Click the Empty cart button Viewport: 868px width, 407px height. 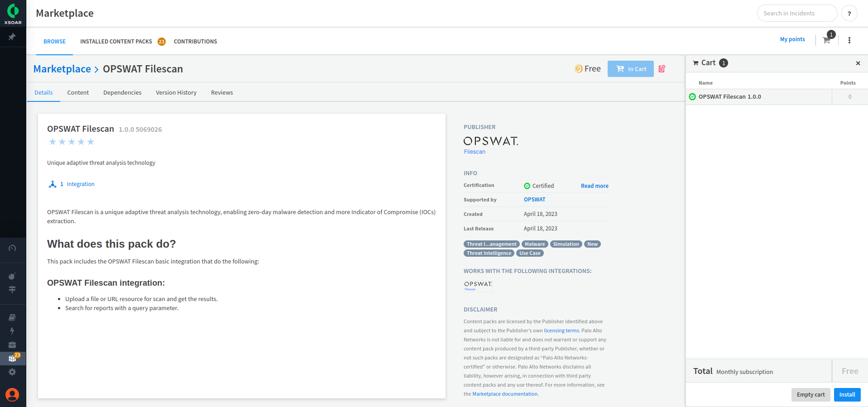(811, 395)
